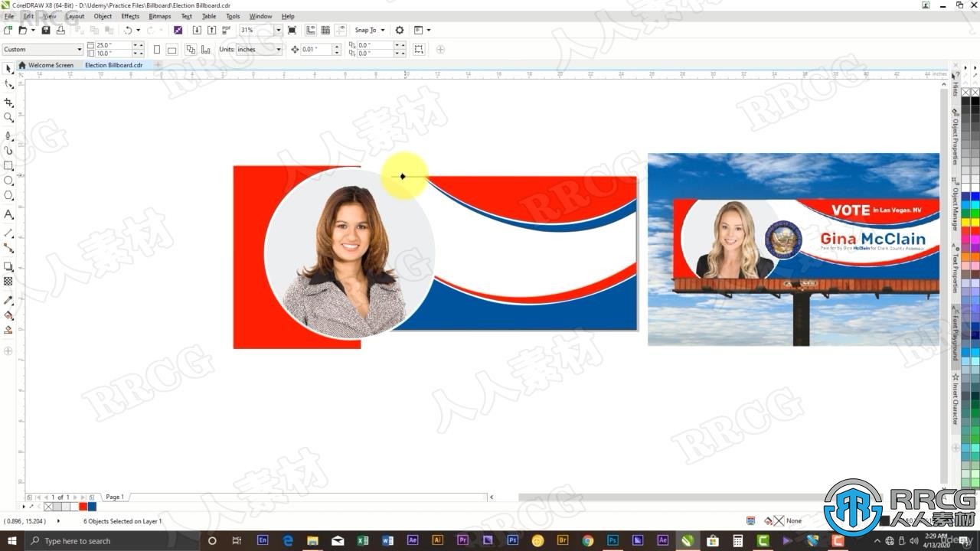Image resolution: width=980 pixels, height=551 pixels.
Task: Toggle Treat as filled button
Action: (419, 49)
